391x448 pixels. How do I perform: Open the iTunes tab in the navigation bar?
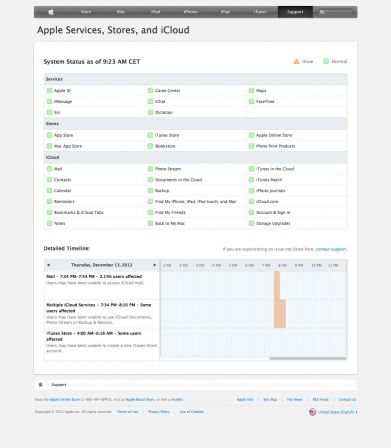click(x=260, y=12)
